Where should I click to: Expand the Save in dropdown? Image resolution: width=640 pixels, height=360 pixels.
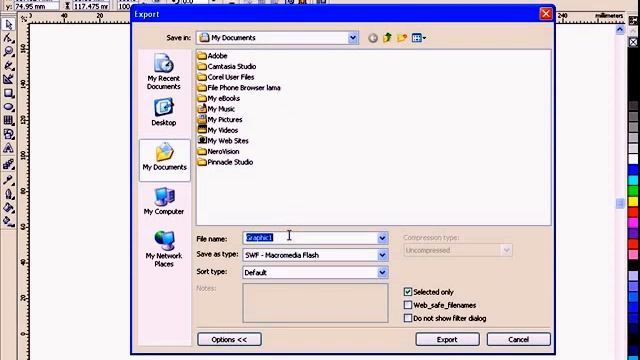tap(353, 38)
